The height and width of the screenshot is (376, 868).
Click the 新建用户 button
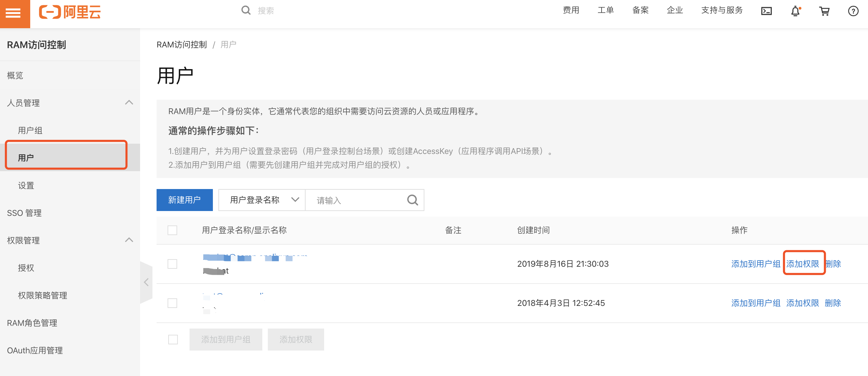pyautogui.click(x=185, y=200)
